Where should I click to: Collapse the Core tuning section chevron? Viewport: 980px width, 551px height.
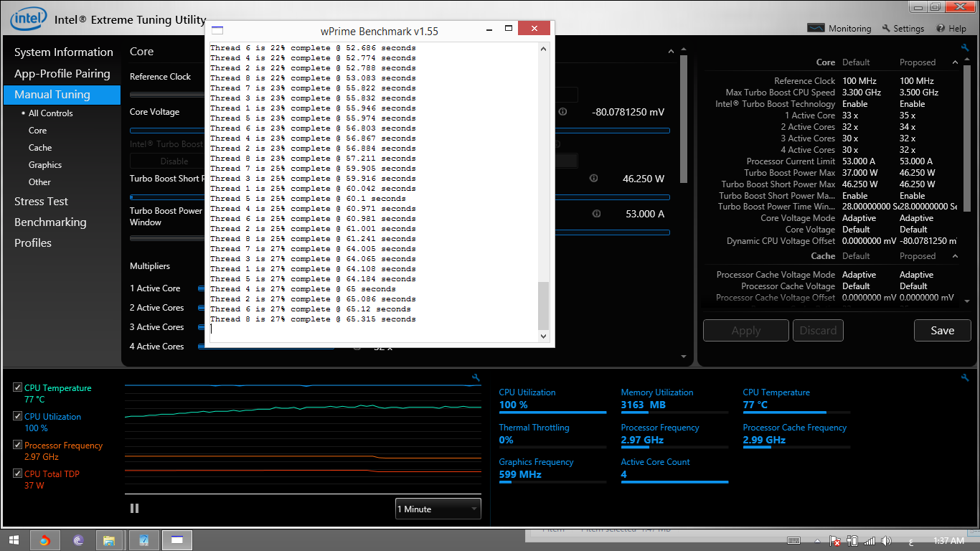670,52
